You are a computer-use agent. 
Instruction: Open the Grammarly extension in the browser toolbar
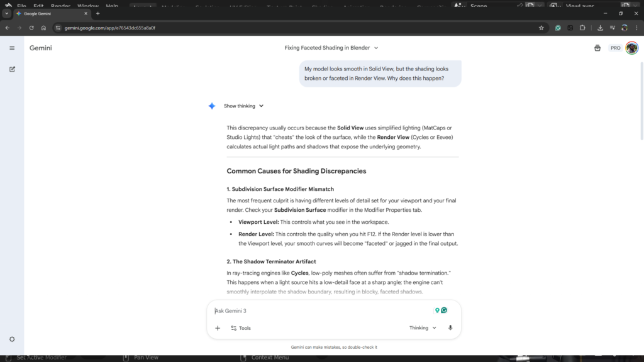coord(558,28)
